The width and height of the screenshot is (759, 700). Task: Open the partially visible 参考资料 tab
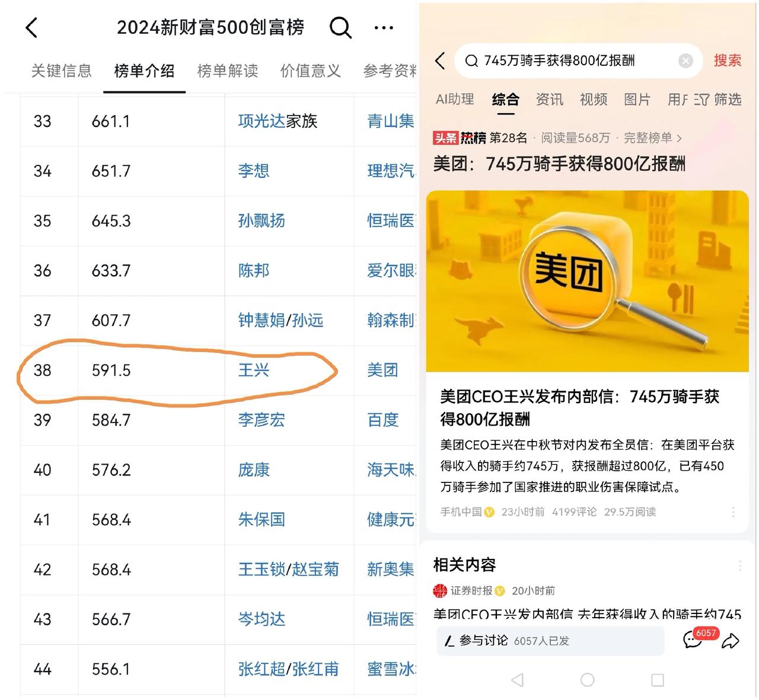390,71
